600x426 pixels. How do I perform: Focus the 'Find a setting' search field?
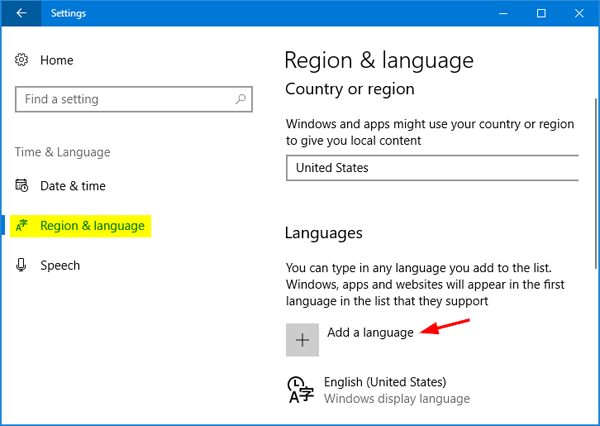click(120, 100)
